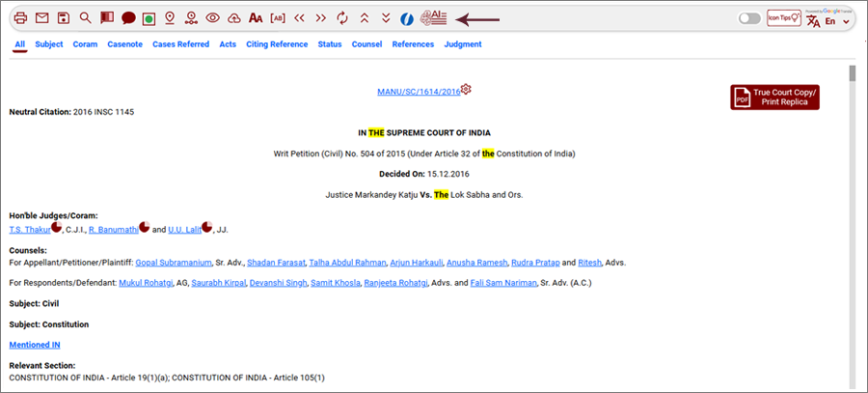This screenshot has width=868, height=393.
Task: Select the Status tab
Action: pos(330,44)
